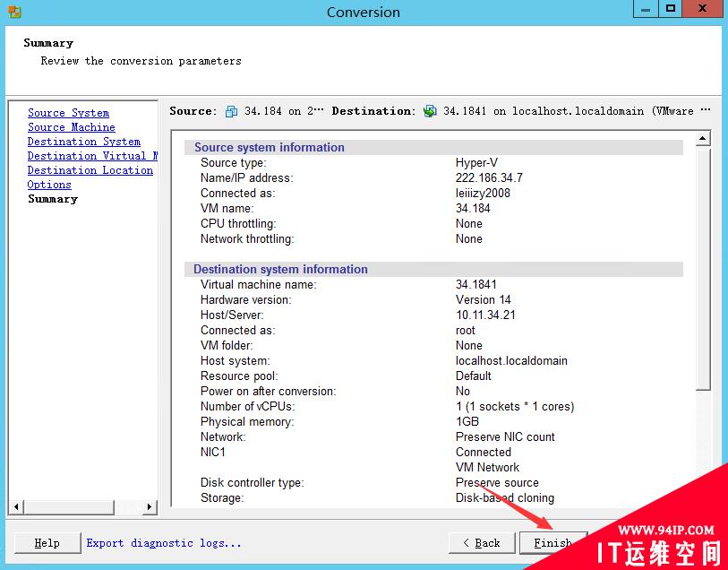
Task: Click Finish to start the conversion
Action: coord(553,543)
